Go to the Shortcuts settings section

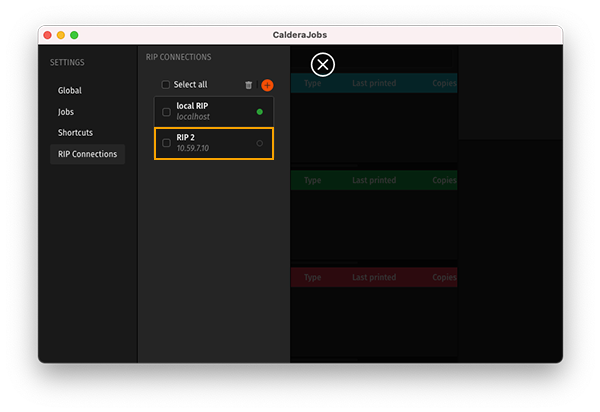click(x=75, y=133)
